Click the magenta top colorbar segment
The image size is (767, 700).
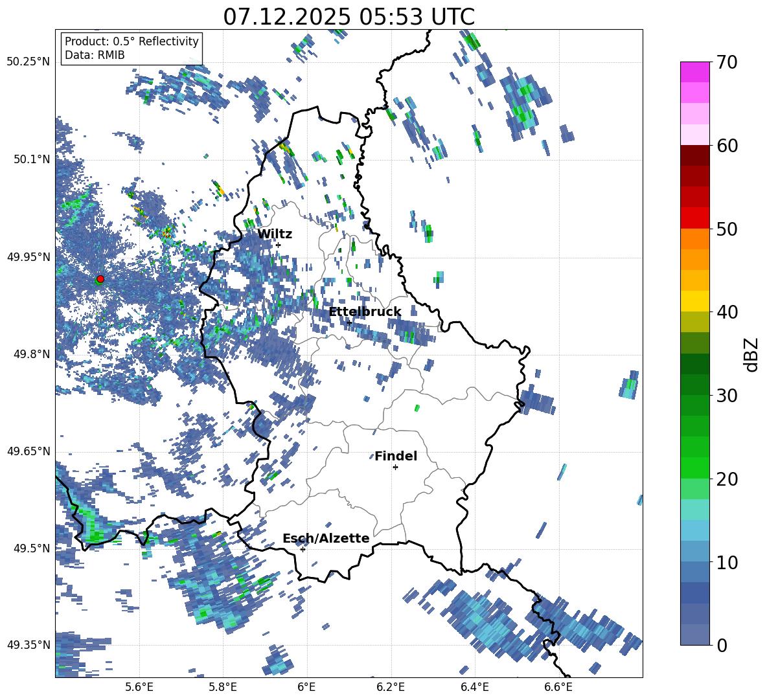point(694,73)
